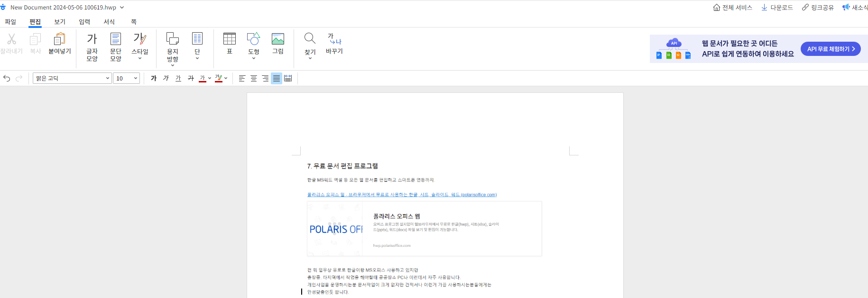Open the Style (스타일) menu

pos(140,45)
